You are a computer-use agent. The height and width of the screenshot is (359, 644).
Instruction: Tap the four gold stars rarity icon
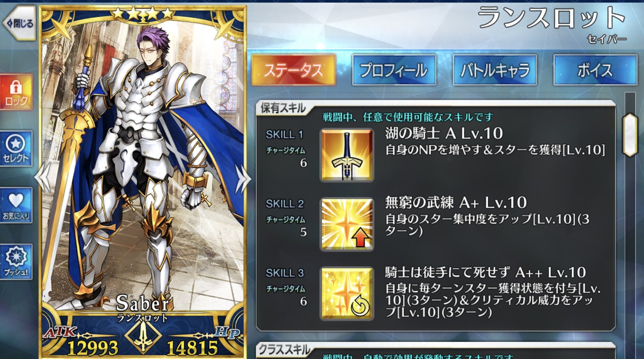(x=143, y=13)
